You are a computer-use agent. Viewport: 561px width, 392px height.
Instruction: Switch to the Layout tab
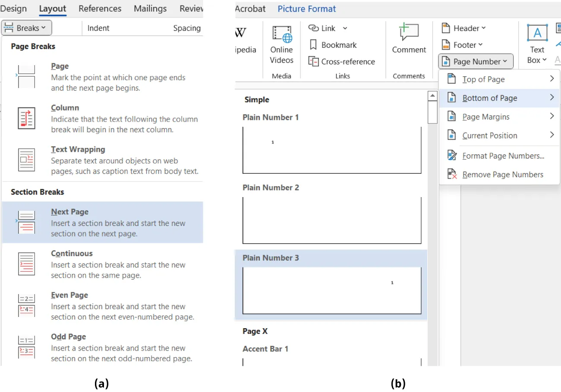(x=53, y=8)
